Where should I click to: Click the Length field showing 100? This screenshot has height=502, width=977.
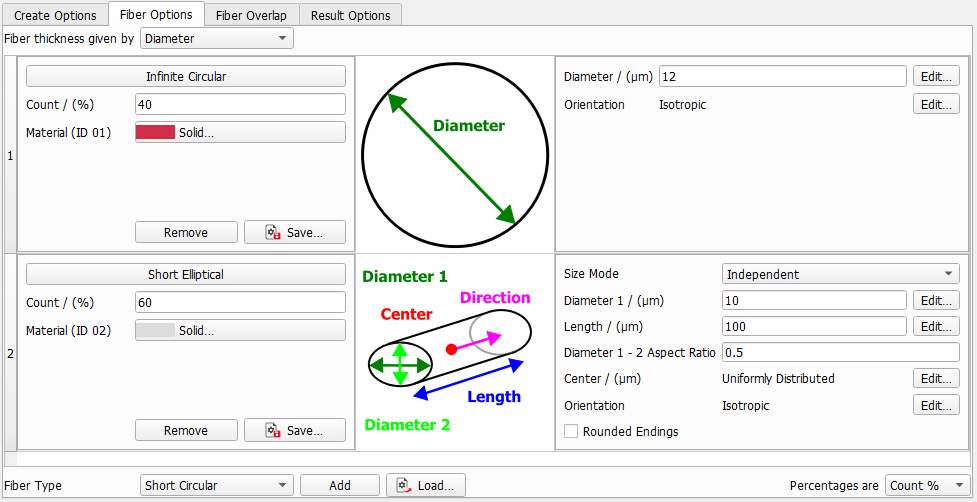814,326
